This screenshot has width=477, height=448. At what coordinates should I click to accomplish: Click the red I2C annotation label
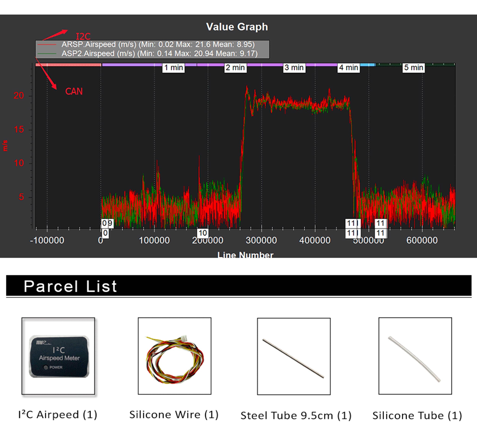pyautogui.click(x=83, y=36)
